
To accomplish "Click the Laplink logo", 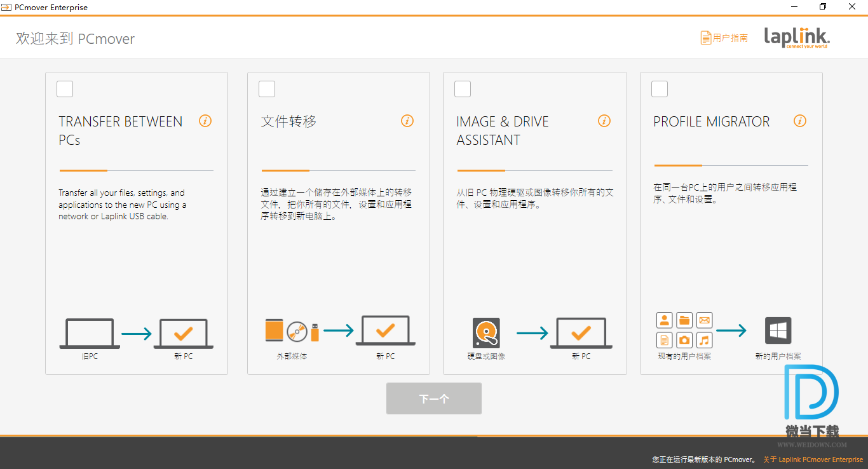I will (x=797, y=37).
